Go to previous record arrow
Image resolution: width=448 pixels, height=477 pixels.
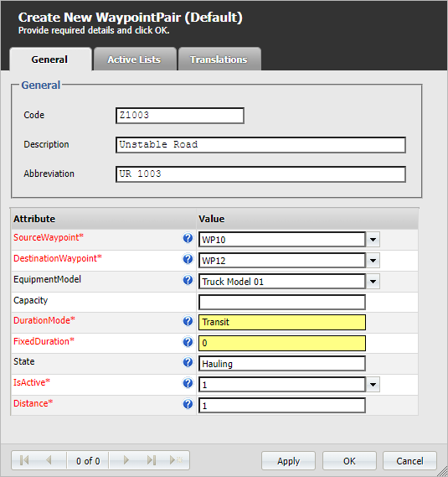(49, 460)
